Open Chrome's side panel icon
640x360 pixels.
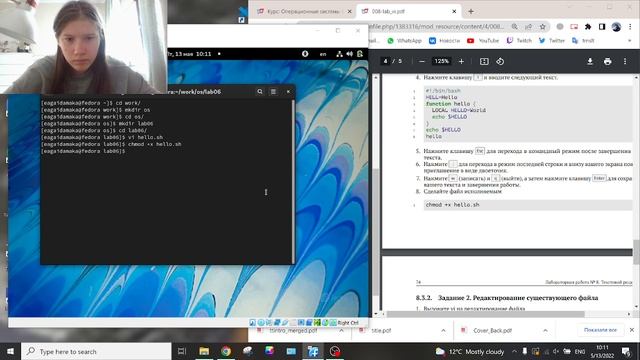pyautogui.click(x=602, y=27)
